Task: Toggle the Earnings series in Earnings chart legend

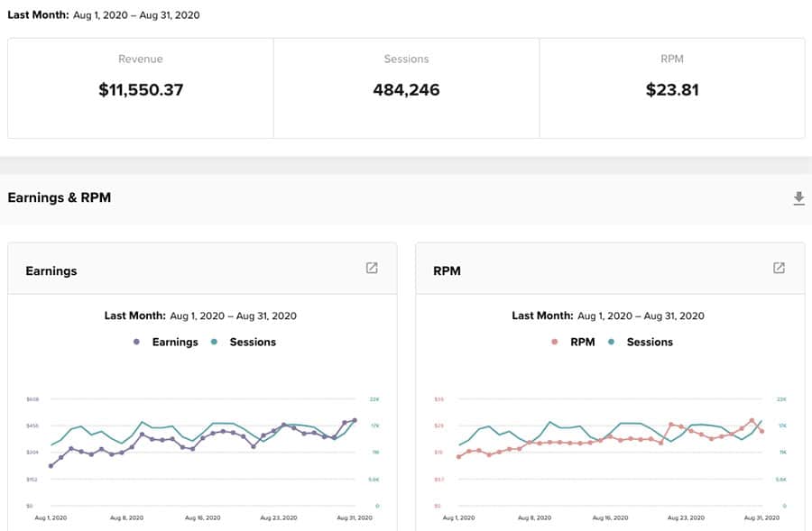Action: coord(175,342)
